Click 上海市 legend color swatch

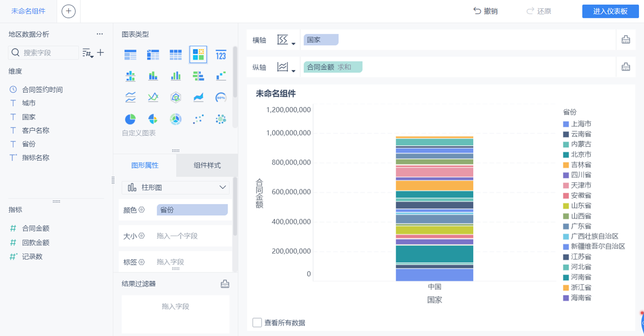pos(566,124)
